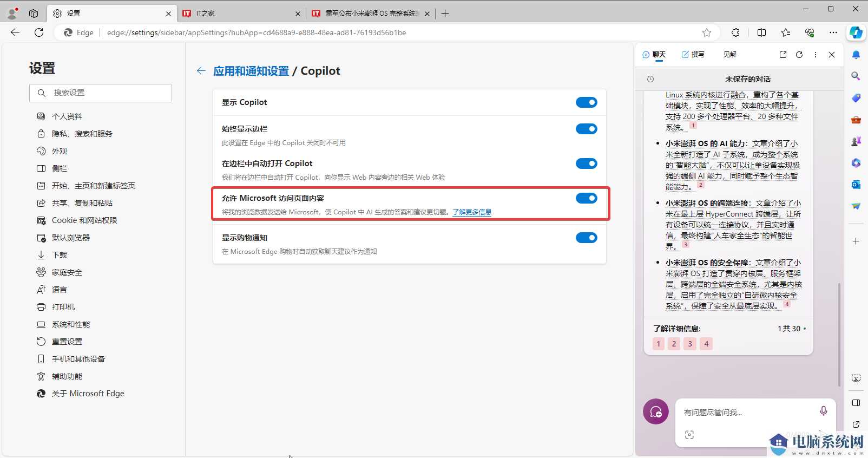
Task: Open 辅助功能 settings section
Action: (x=67, y=376)
